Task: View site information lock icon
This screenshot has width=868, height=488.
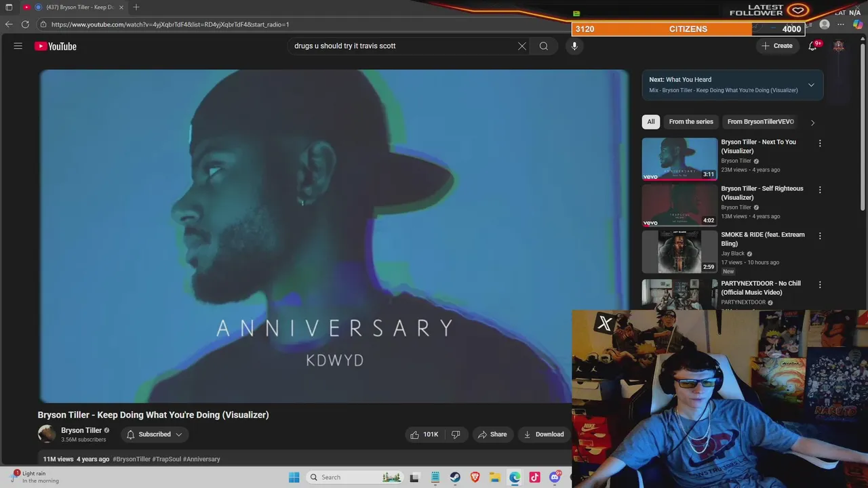Action: [43, 24]
